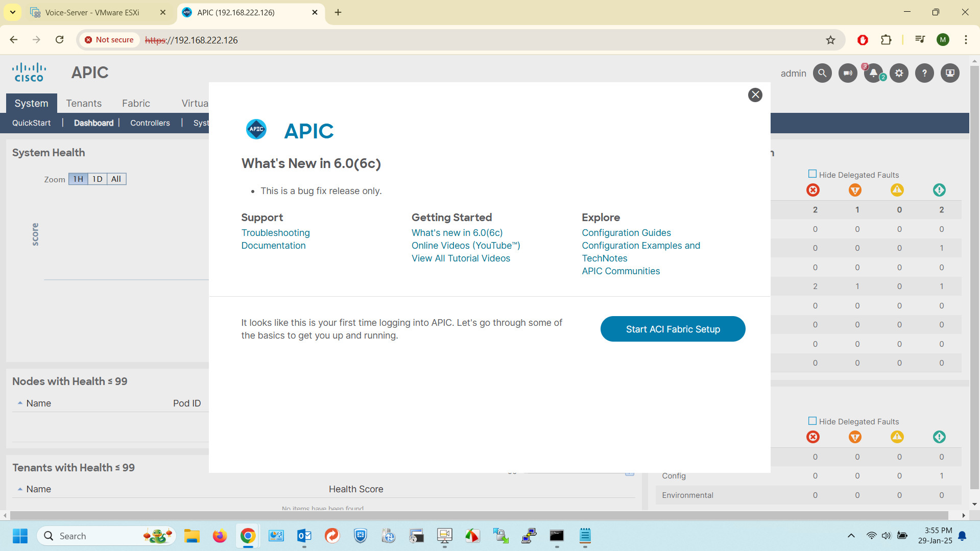Click warning fault icon in lower faults table
The width and height of the screenshot is (980, 551).
(x=939, y=437)
